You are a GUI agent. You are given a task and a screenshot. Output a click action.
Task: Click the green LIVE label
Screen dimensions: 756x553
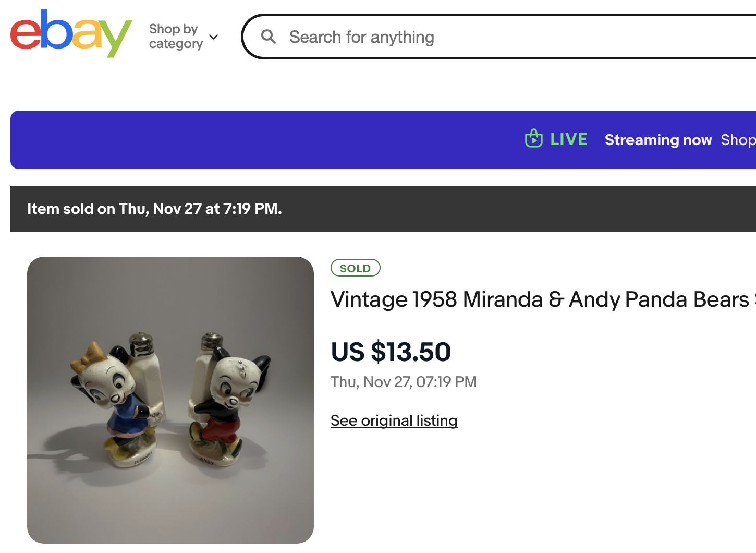tap(568, 139)
